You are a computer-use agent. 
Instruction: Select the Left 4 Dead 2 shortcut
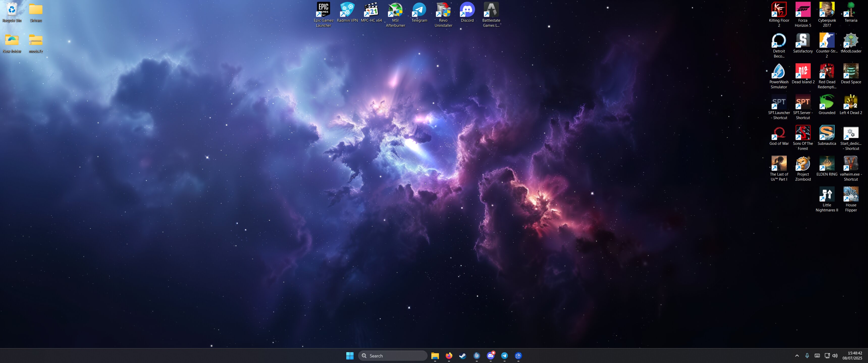[851, 105]
